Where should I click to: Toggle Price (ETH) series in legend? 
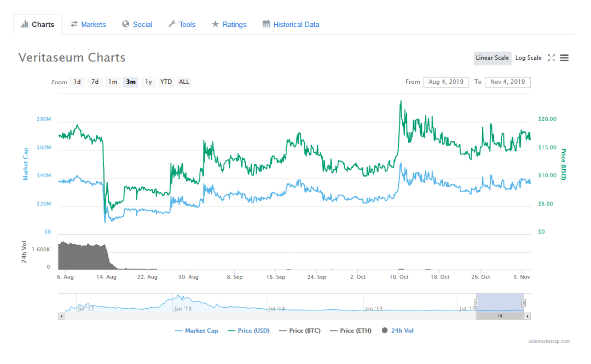351,331
